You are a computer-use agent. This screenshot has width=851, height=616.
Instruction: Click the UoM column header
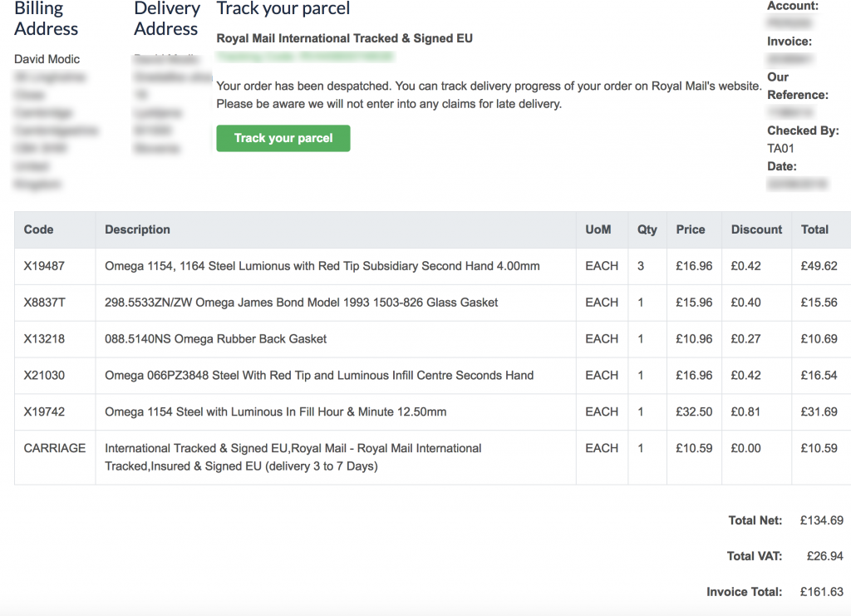coord(598,229)
